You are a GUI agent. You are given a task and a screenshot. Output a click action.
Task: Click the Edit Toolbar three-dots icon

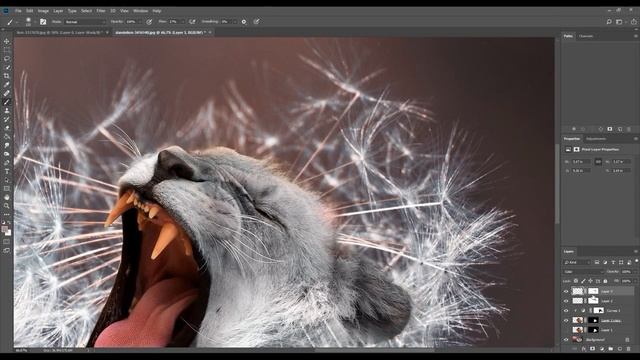(7, 214)
